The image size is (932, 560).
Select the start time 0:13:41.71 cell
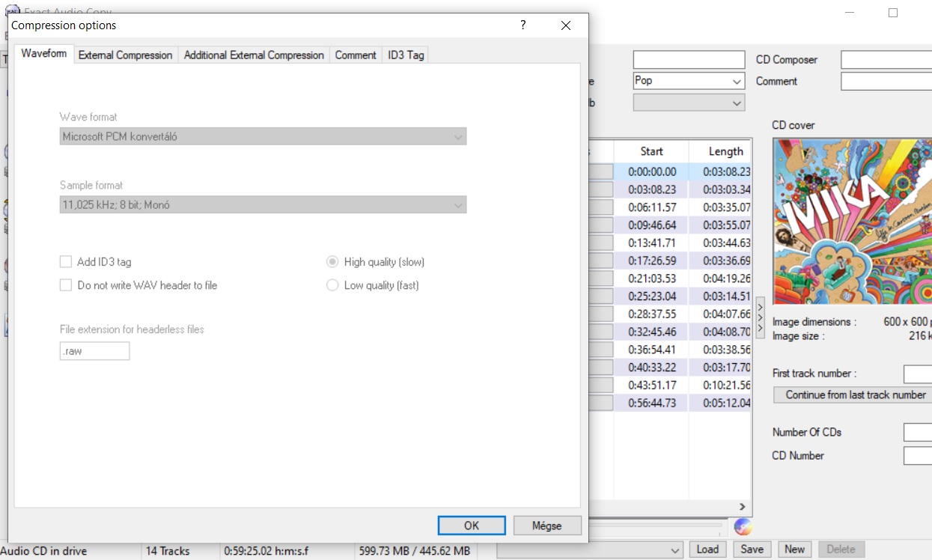[x=651, y=243]
